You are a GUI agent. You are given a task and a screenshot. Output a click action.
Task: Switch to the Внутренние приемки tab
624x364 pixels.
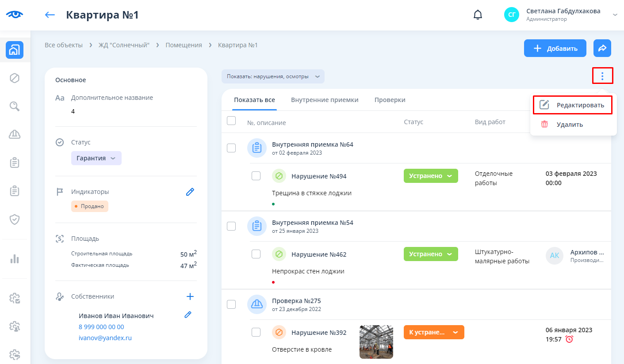tap(325, 100)
